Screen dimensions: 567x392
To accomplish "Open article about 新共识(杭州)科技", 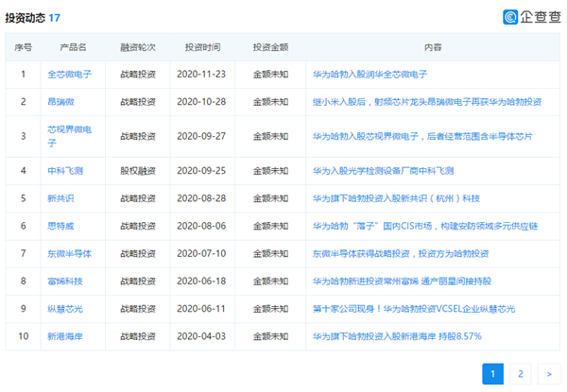I will pos(396,198).
